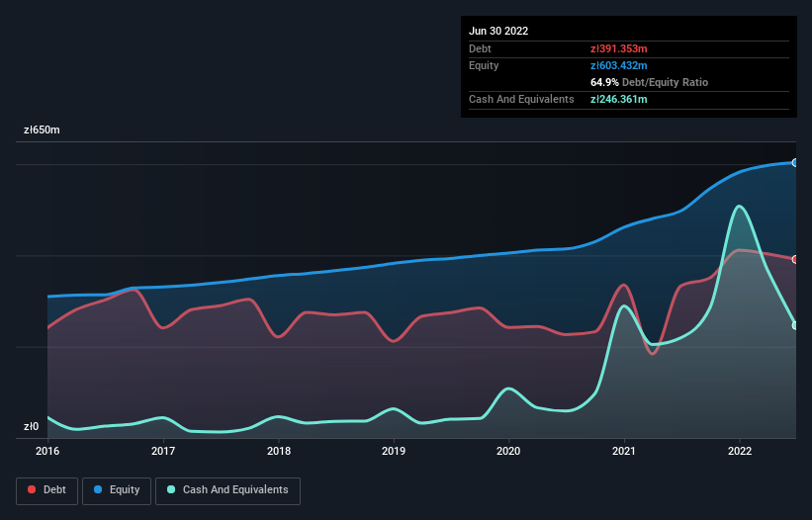Click the zł0 y-axis label
Viewport: 812px width, 520px height.
[31, 426]
